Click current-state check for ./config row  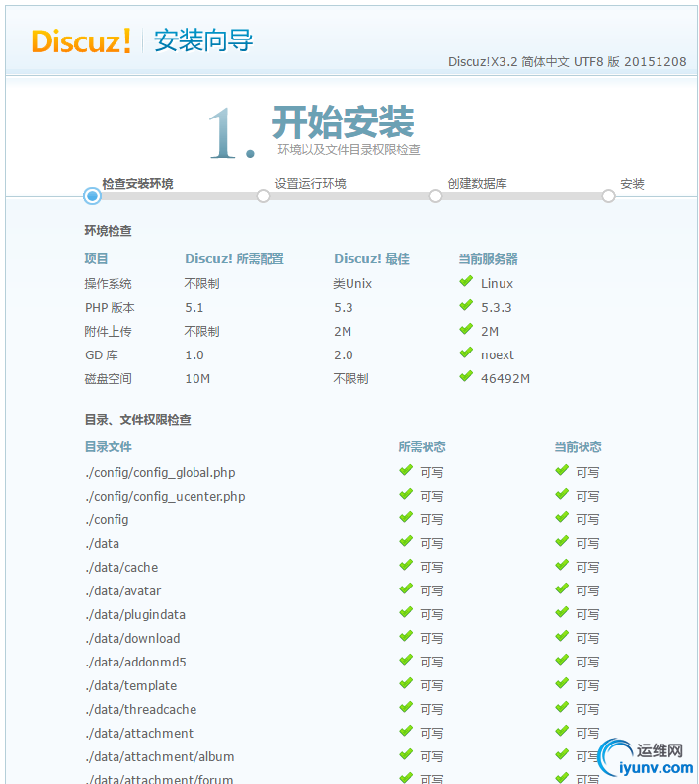coord(562,517)
